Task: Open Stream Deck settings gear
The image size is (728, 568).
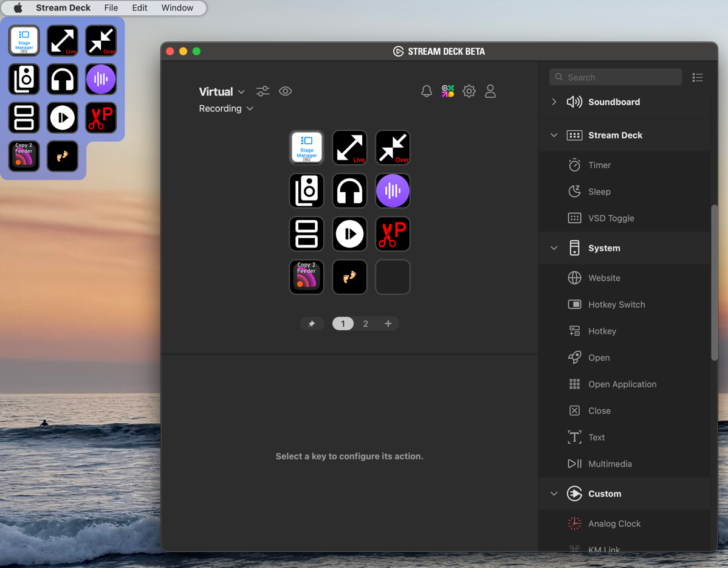Action: coord(469,91)
